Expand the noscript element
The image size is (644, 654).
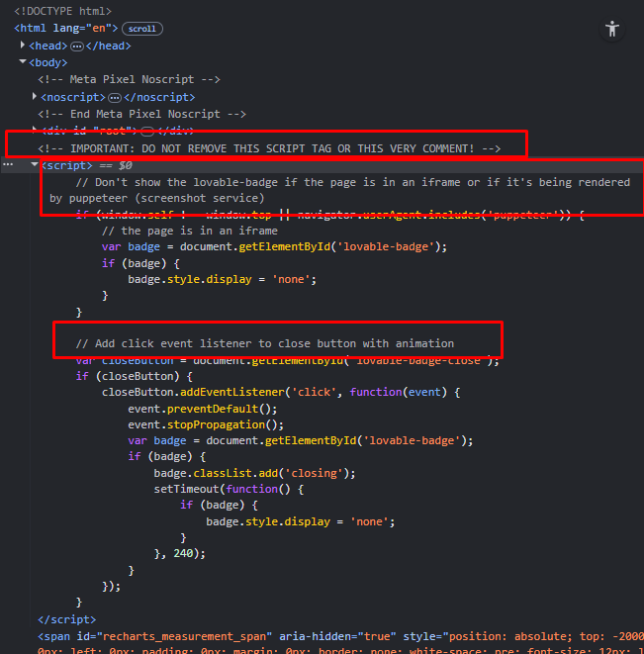pos(35,96)
